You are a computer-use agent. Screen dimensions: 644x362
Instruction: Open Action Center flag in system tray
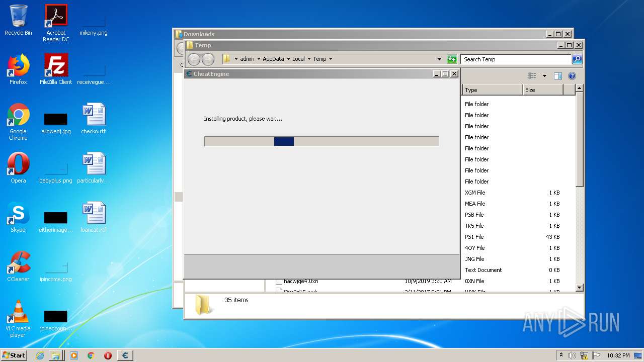click(x=596, y=355)
